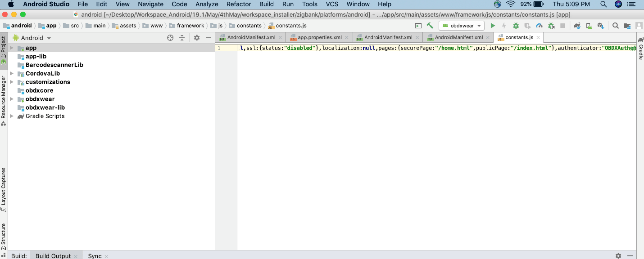Expand the customizations module node
This screenshot has height=259, width=644.
[12, 82]
